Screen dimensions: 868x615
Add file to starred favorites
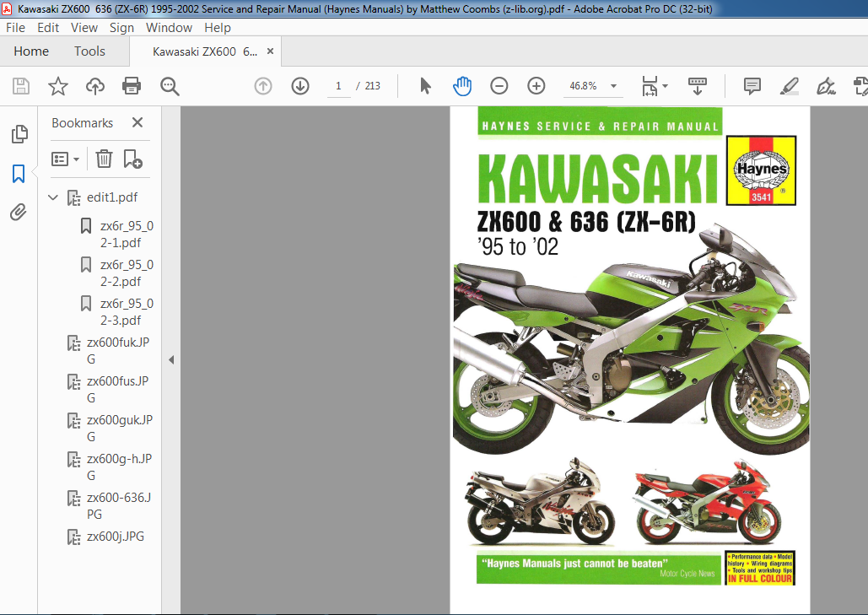tap(57, 86)
